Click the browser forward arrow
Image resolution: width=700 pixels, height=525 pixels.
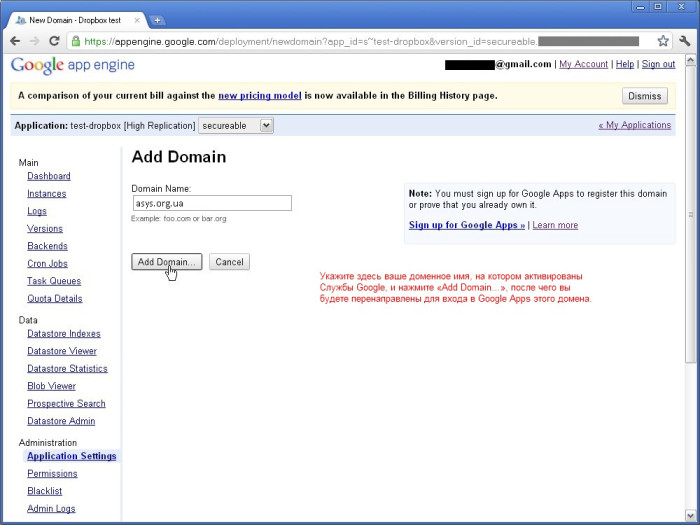click(x=34, y=41)
